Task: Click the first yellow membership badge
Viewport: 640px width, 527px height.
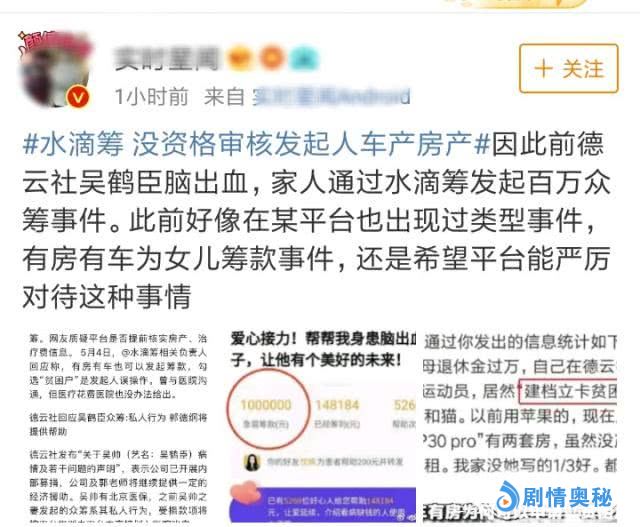Action: [241, 60]
